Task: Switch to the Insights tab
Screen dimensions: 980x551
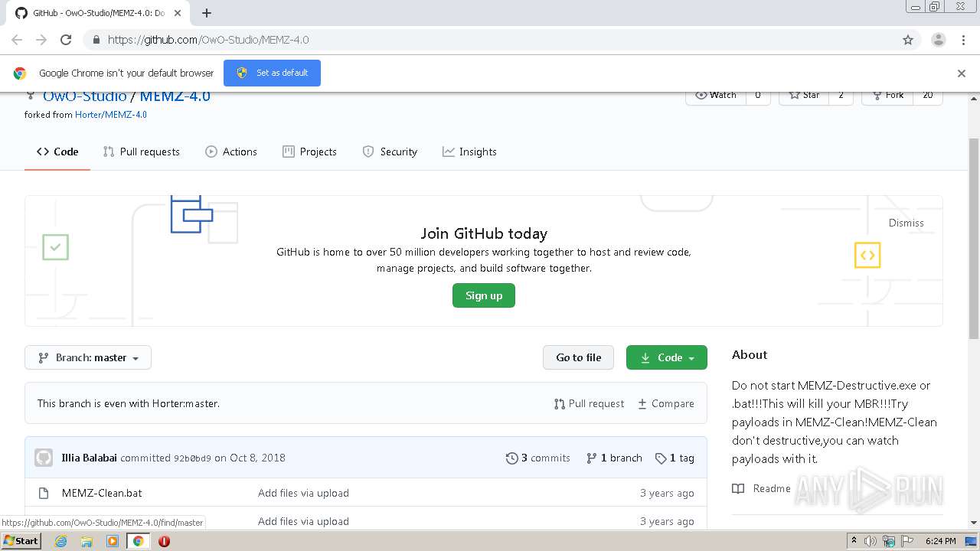Action: (469, 152)
